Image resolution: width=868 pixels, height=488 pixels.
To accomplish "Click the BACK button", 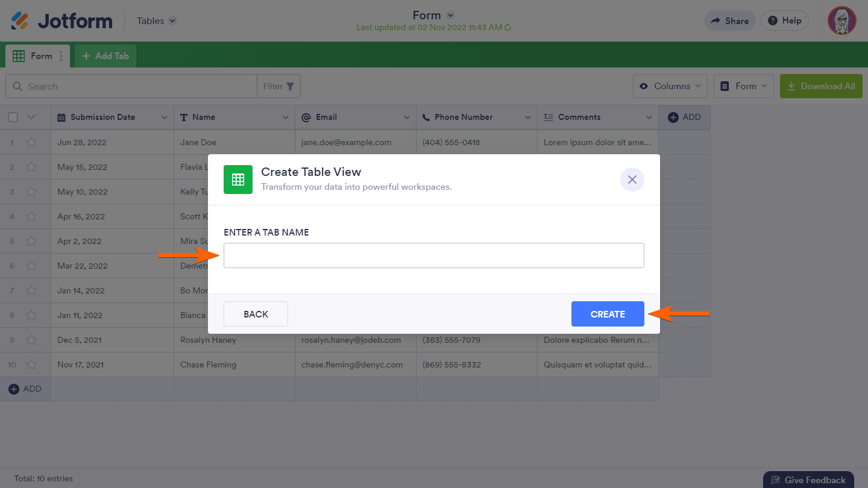I will point(256,314).
